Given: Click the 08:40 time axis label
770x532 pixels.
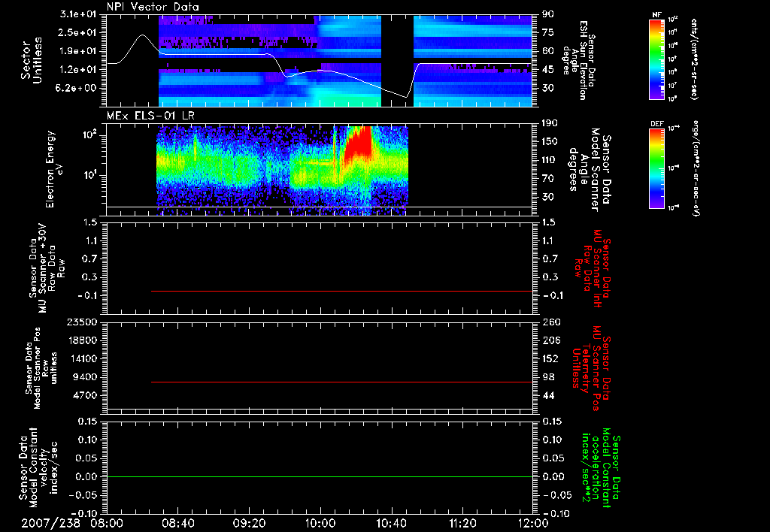Looking at the screenshot, I should coord(178,523).
